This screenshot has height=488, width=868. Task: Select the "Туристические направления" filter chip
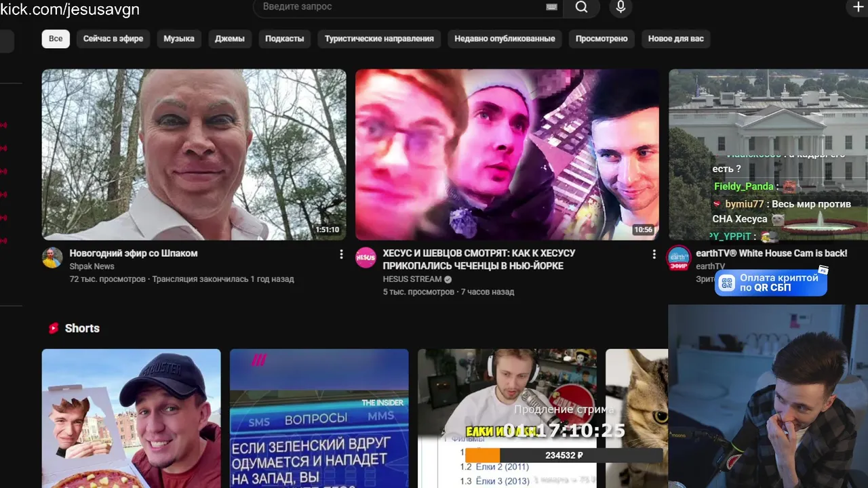pyautogui.click(x=379, y=39)
